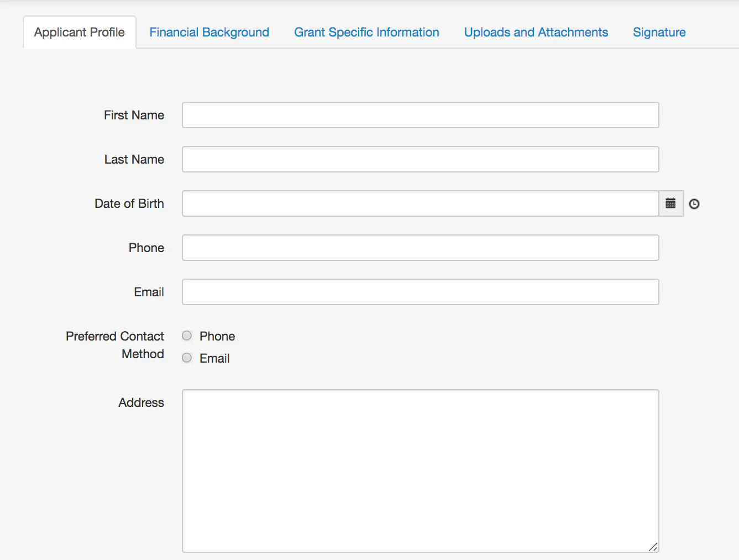Select the Email preferred contact radio button
The width and height of the screenshot is (739, 560).
coord(187,358)
